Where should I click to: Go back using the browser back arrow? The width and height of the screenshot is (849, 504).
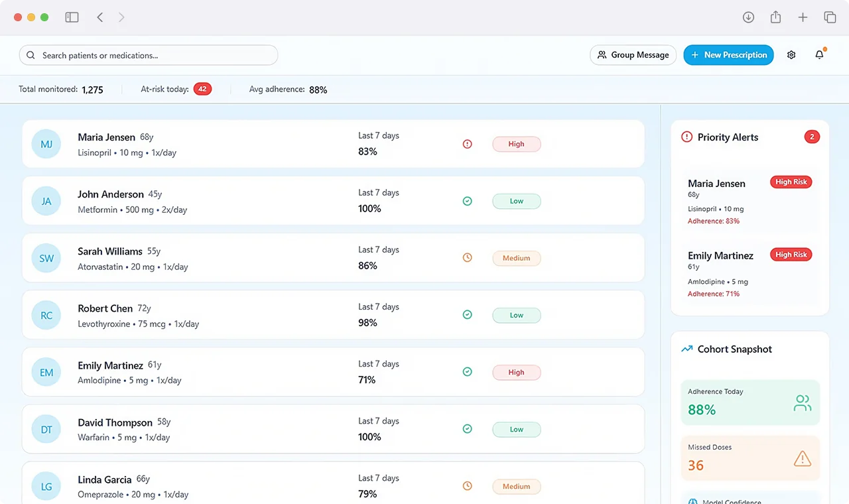point(100,17)
